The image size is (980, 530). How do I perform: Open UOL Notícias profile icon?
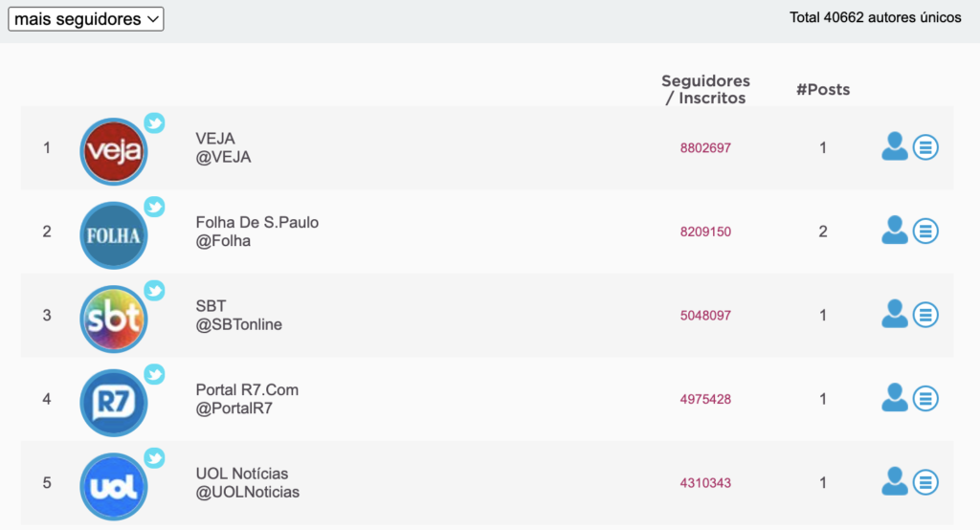coord(895,482)
